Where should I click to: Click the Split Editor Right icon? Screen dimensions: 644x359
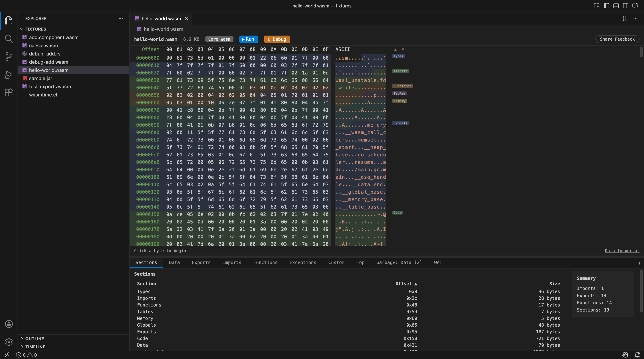pos(626,18)
